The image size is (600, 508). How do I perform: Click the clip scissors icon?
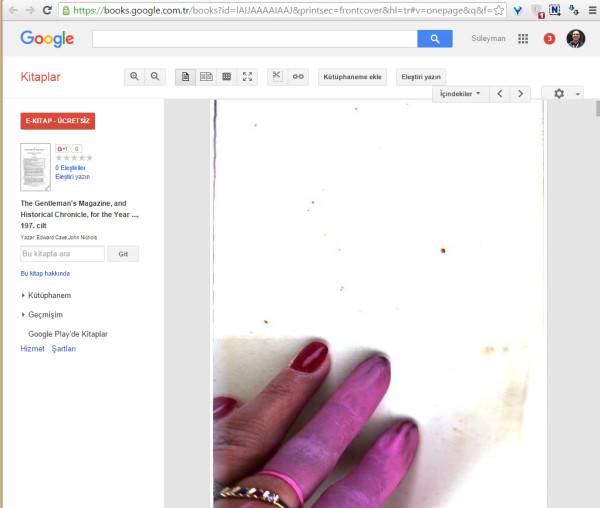pos(277,77)
